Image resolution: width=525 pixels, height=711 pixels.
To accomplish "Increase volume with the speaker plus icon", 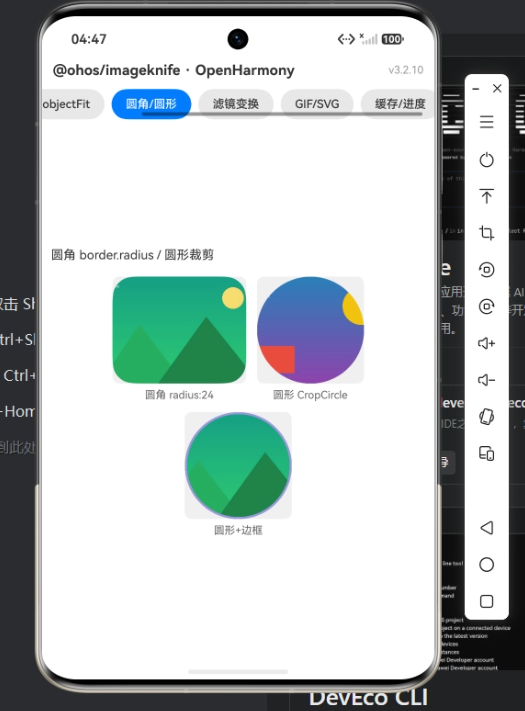I will coord(486,343).
